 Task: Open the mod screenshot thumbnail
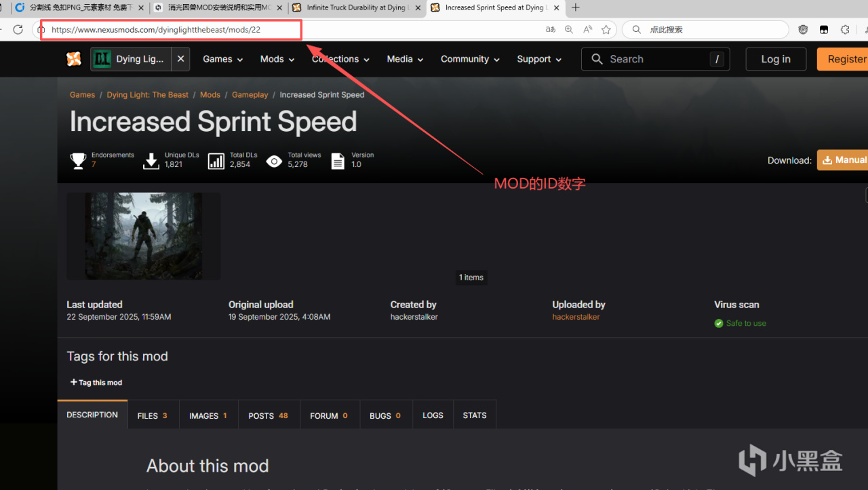pos(144,236)
